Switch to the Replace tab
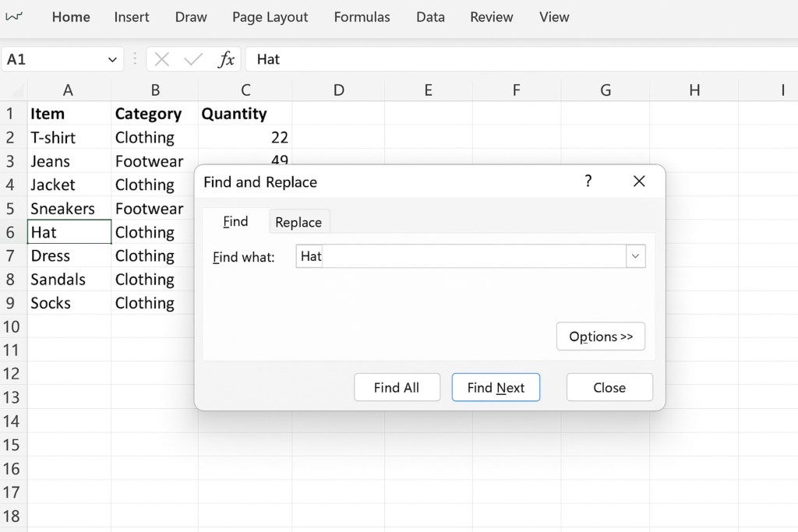 click(x=298, y=222)
